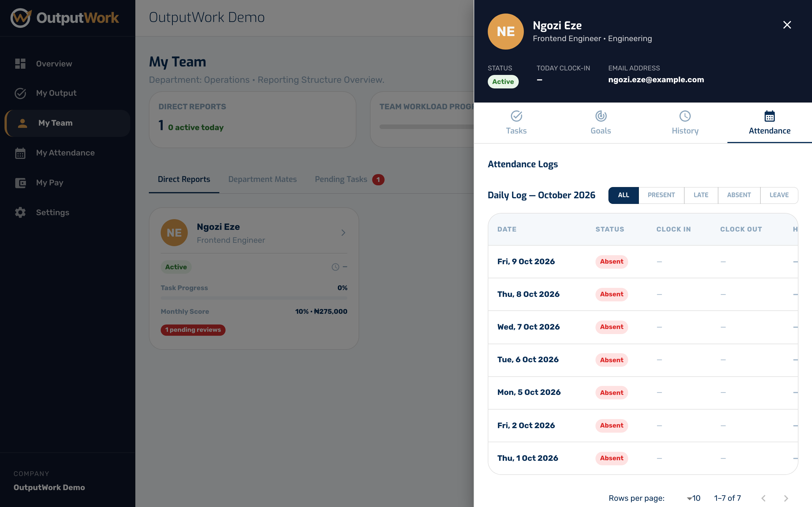Filter daily log by LEAVE

tap(779, 195)
